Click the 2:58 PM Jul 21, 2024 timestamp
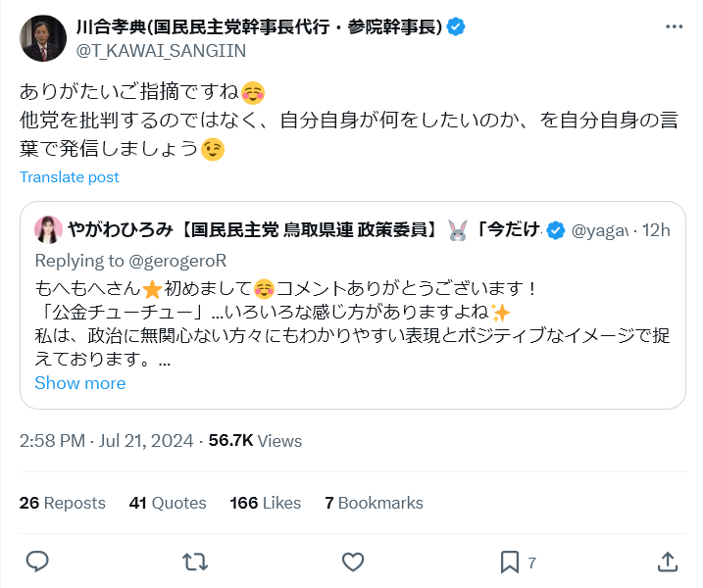 click(106, 441)
